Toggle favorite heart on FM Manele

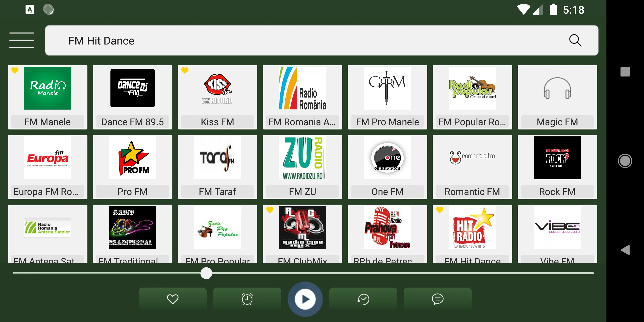click(x=15, y=70)
